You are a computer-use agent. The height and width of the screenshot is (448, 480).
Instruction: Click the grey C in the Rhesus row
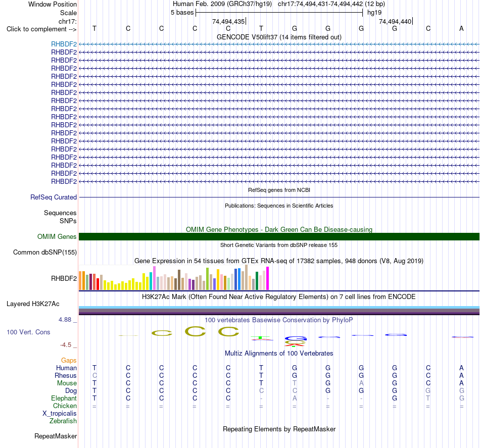[x=94, y=375]
